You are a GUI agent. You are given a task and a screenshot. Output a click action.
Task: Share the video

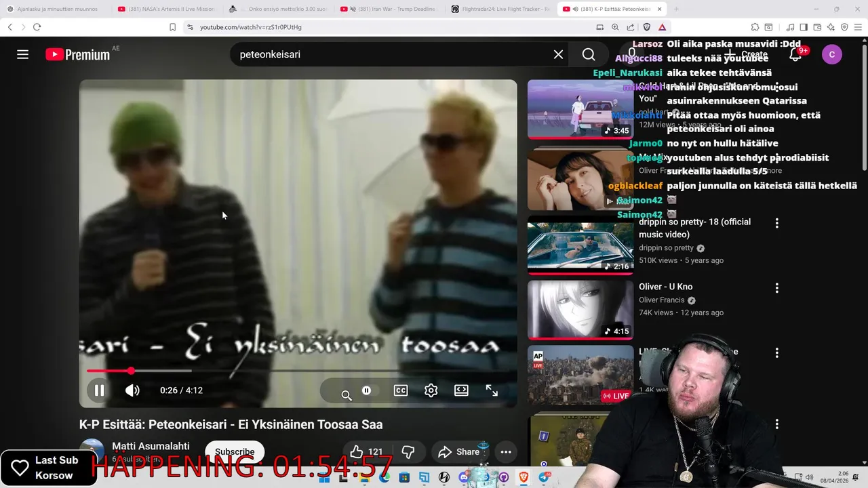click(459, 451)
